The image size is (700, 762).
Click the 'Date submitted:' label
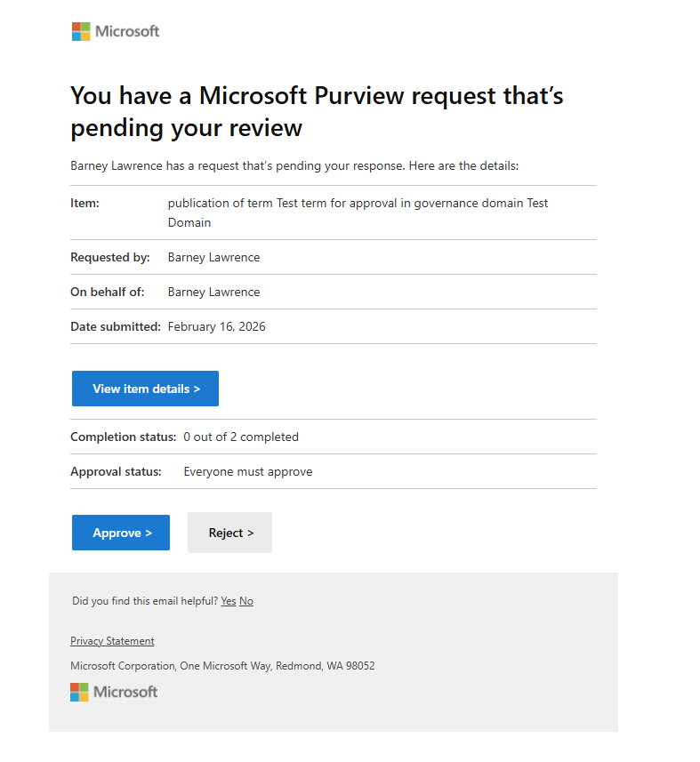click(x=116, y=326)
